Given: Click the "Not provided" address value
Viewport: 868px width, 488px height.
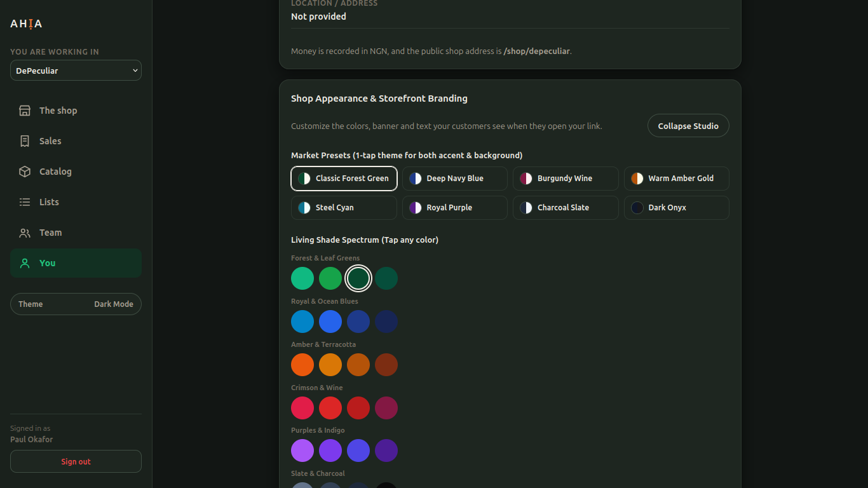Looking at the screenshot, I should tap(318, 17).
